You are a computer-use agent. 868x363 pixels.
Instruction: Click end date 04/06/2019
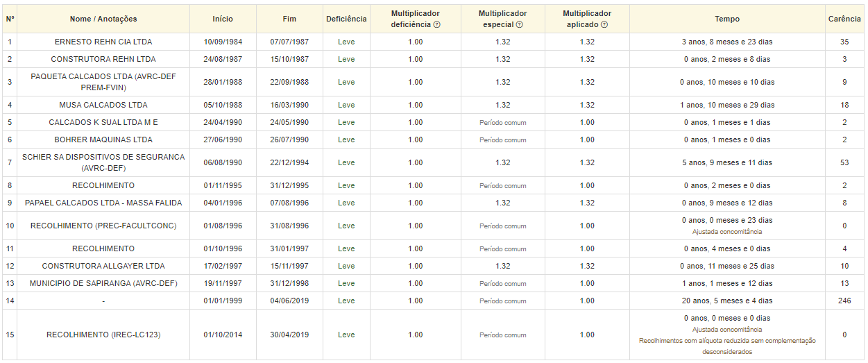pyautogui.click(x=289, y=301)
